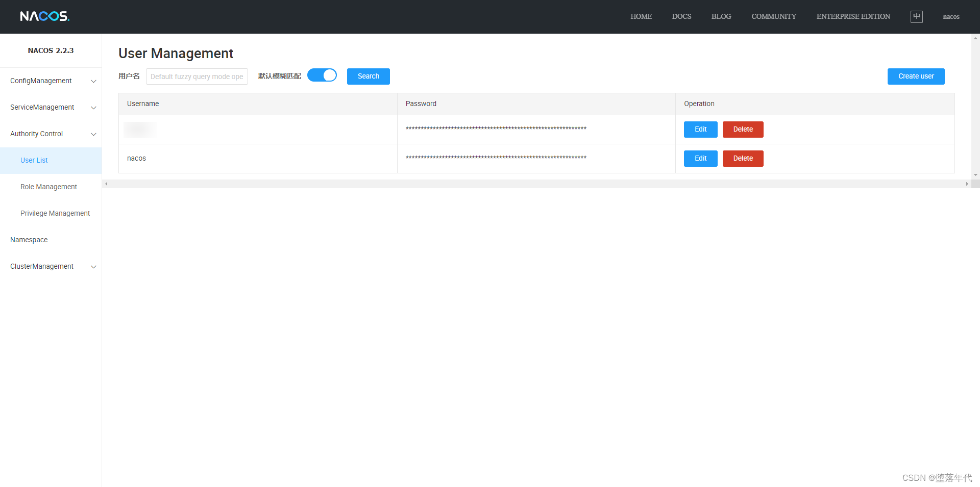980x487 pixels.
Task: Open the Authority Control menu item
Action: [x=51, y=134]
